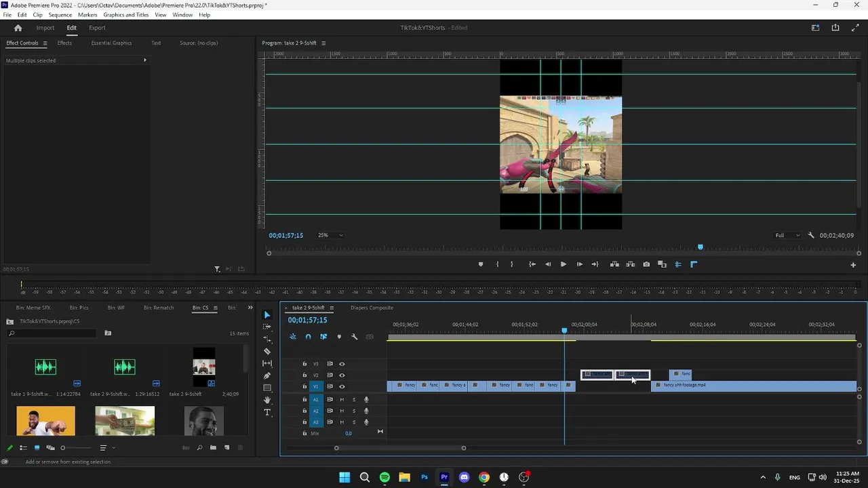Image resolution: width=868 pixels, height=488 pixels.
Task: Open Bin: CS panel menu
Action: pyautogui.click(x=215, y=308)
